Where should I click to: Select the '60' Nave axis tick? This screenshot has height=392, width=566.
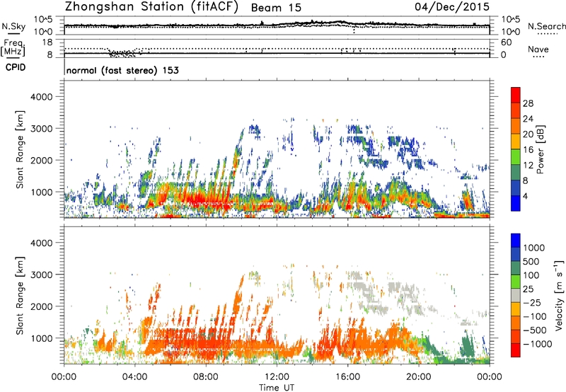[506, 42]
